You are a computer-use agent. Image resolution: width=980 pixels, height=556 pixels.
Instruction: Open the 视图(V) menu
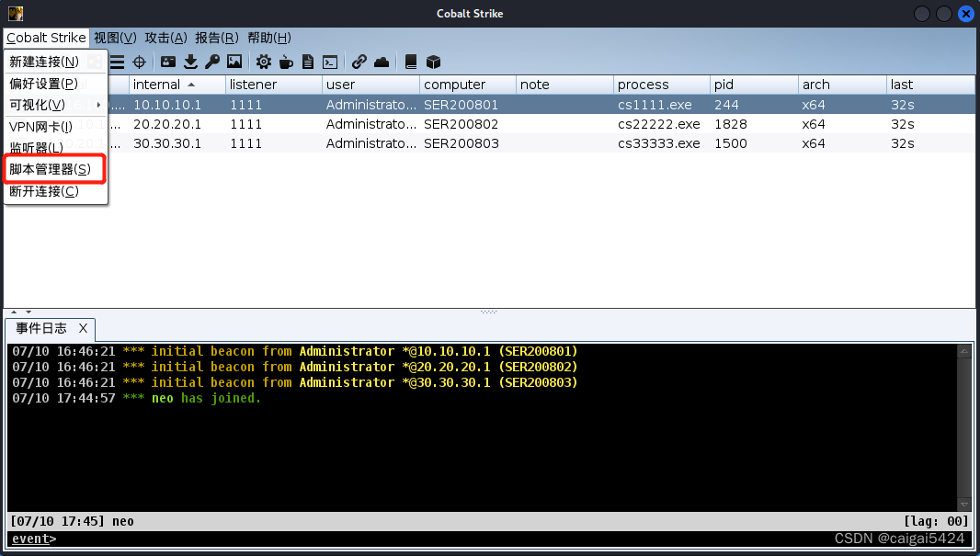pyautogui.click(x=115, y=38)
